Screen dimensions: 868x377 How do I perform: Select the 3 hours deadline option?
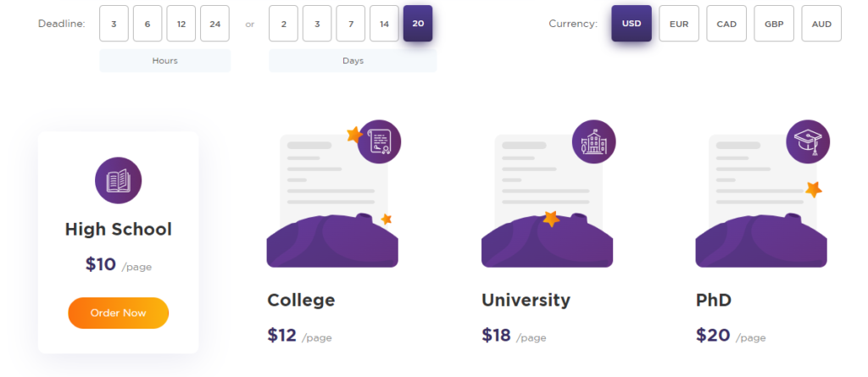point(114,24)
